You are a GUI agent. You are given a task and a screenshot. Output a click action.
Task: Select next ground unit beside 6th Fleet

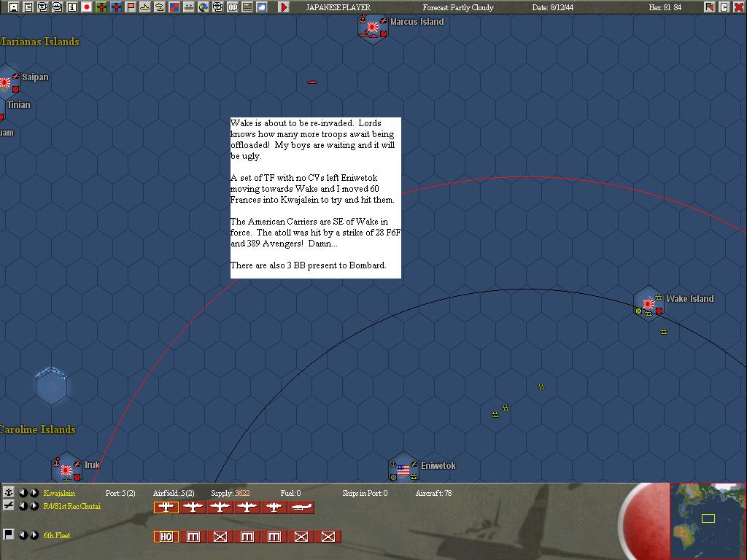point(34,534)
